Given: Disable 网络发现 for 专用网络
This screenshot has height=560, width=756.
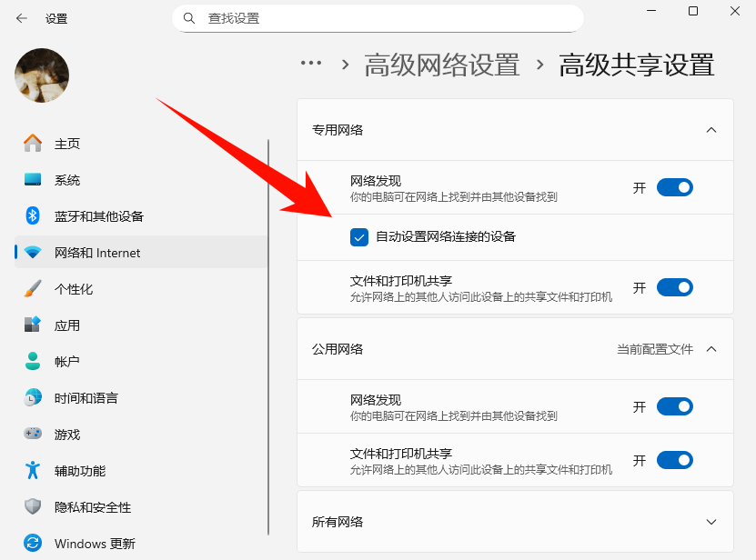Looking at the screenshot, I should 675,187.
